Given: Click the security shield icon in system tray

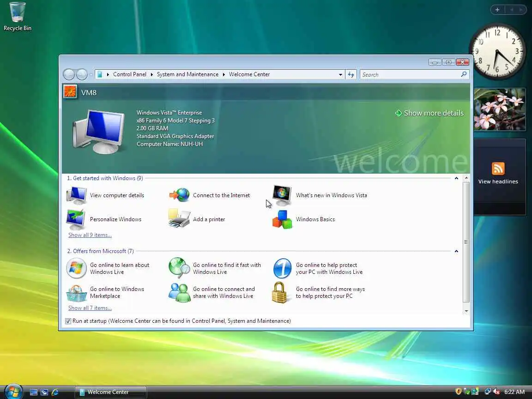Looking at the screenshot, I should [459, 392].
